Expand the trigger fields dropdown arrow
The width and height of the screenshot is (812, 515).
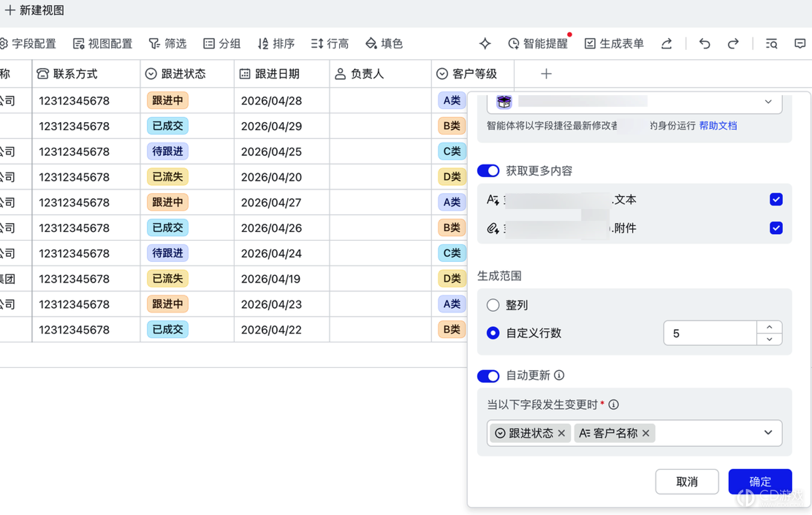[x=768, y=432]
